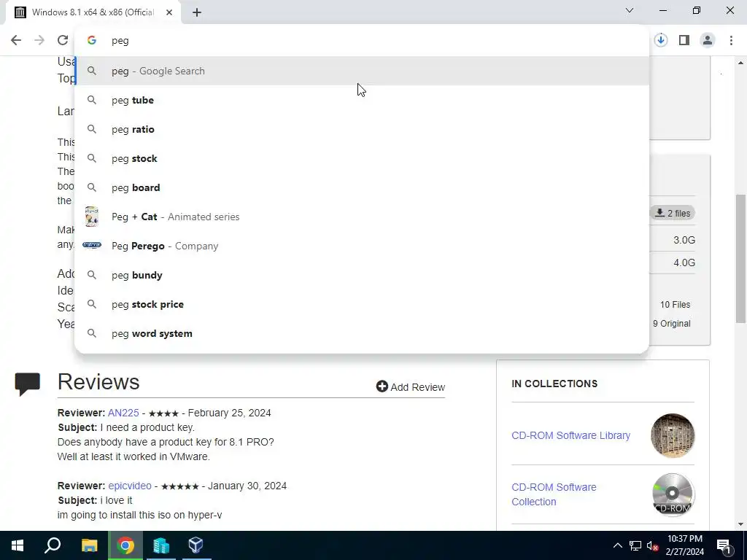Select the 'peg board' suggestion
The width and height of the screenshot is (747, 560).
362,187
